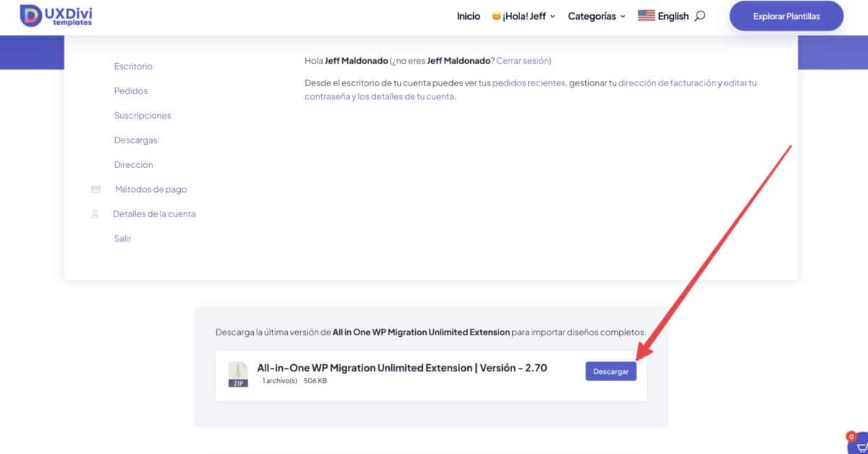This screenshot has height=454, width=868.
Task: Open Suscripciones in account sidebar
Action: coord(142,115)
